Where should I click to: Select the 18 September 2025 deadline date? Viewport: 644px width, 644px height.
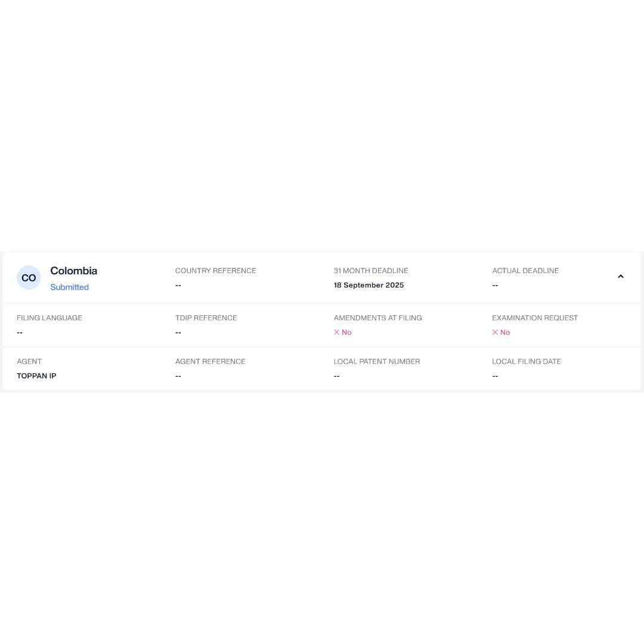pyautogui.click(x=369, y=285)
